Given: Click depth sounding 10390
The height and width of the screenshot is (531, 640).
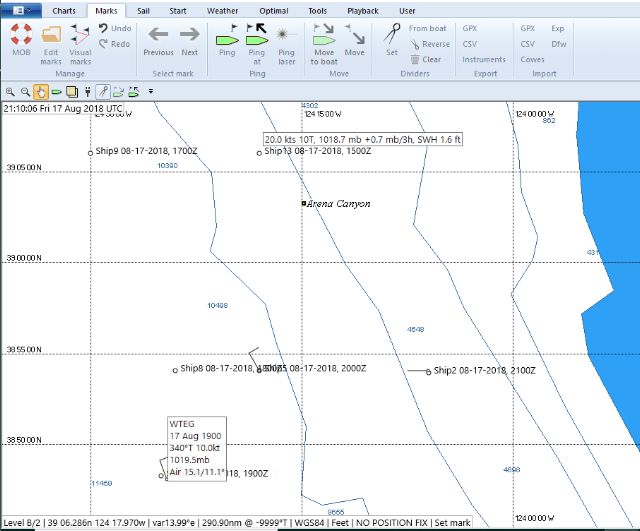Looking at the screenshot, I should (x=167, y=165).
